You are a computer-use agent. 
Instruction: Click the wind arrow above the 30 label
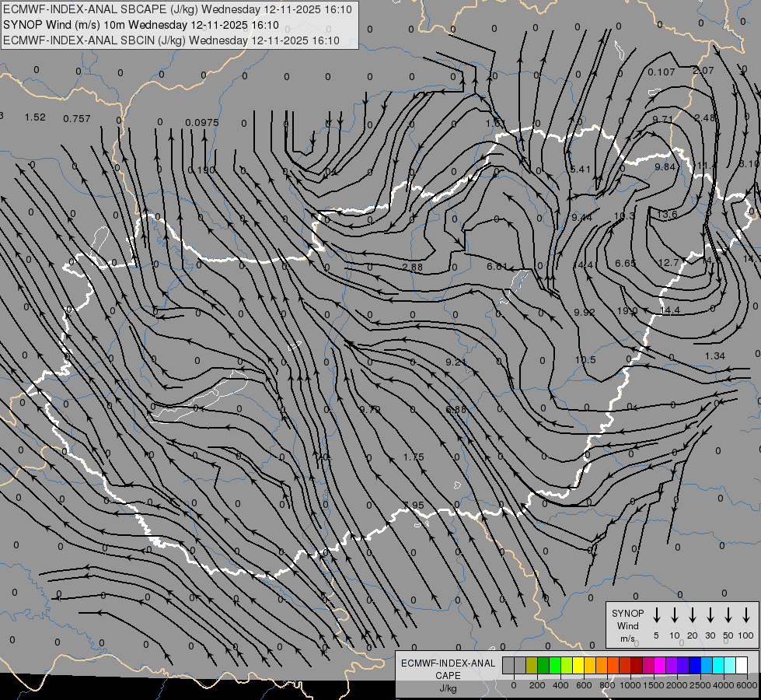click(710, 615)
